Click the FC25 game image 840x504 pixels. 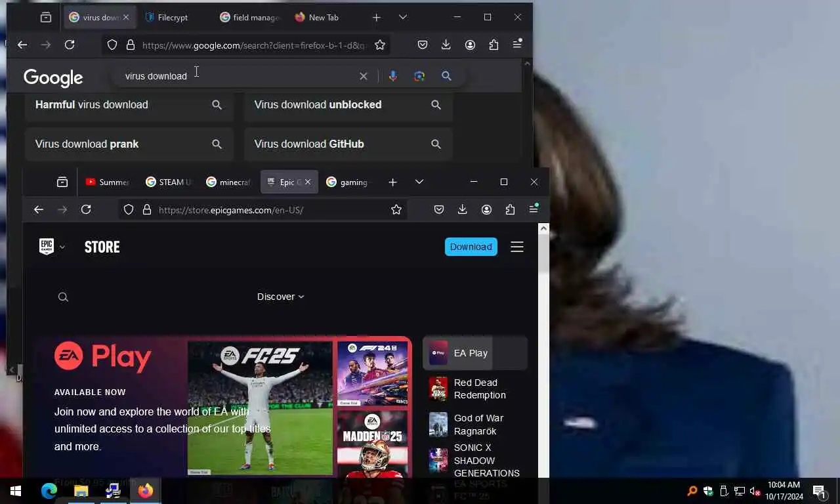260,408
